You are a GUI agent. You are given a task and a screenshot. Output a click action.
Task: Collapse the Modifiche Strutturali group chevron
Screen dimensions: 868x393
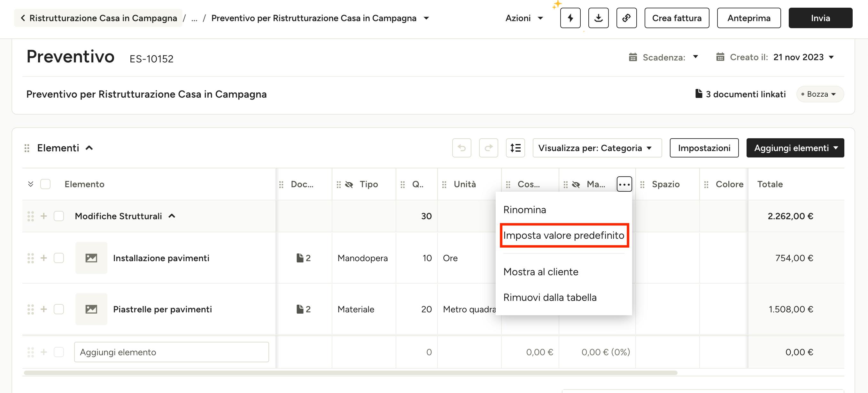(x=172, y=216)
